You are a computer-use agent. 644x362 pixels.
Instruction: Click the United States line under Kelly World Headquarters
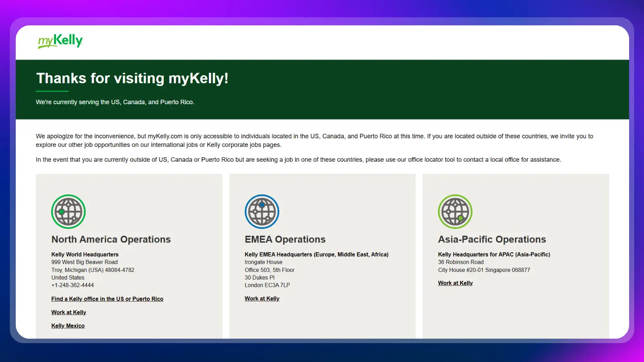68,278
